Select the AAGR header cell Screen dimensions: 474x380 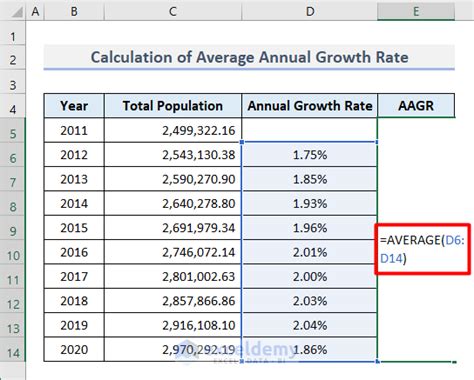(x=416, y=106)
